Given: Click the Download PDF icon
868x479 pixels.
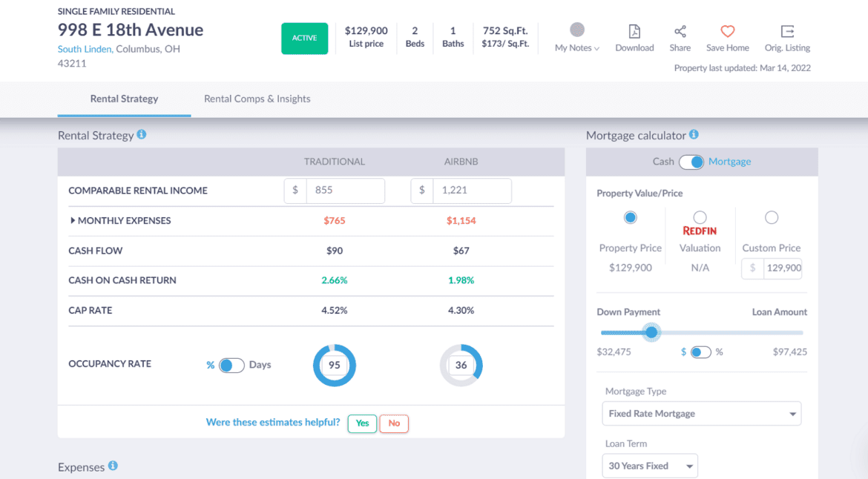Looking at the screenshot, I should pos(634,31).
